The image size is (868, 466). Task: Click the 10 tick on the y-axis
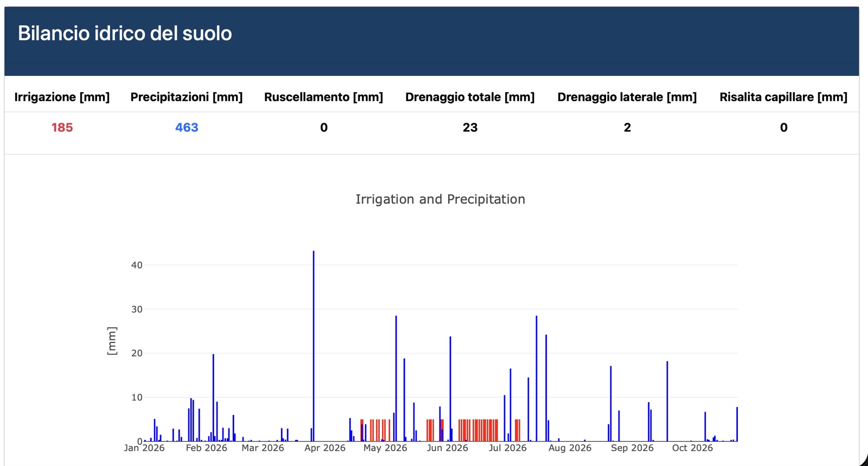coord(137,397)
